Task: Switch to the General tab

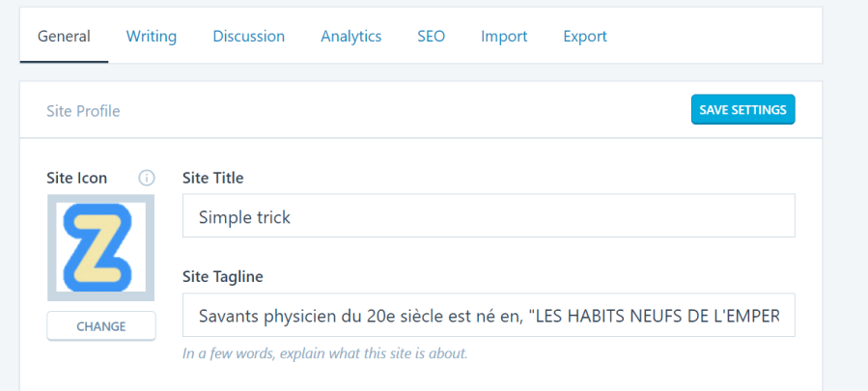Action: 64,37
